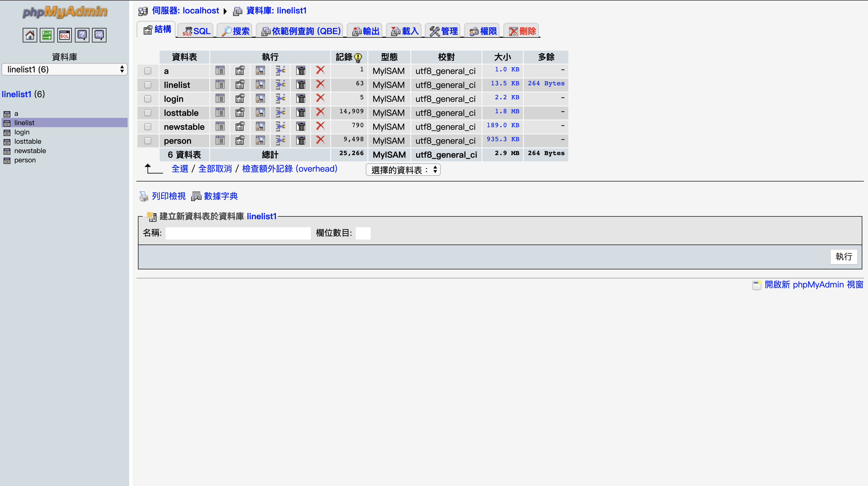Screen dimensions: 868x486
Task: Tick the checkbox for table linelist
Action: point(148,85)
